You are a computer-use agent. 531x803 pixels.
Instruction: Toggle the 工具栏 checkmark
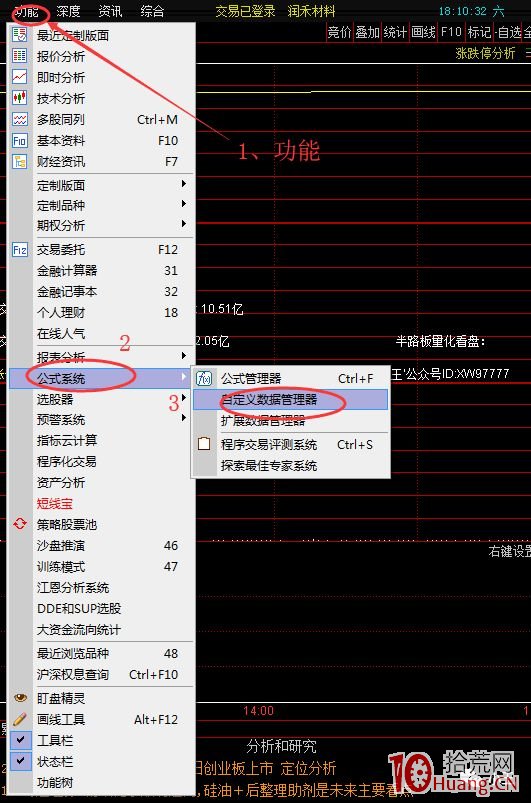pyautogui.click(x=20, y=739)
